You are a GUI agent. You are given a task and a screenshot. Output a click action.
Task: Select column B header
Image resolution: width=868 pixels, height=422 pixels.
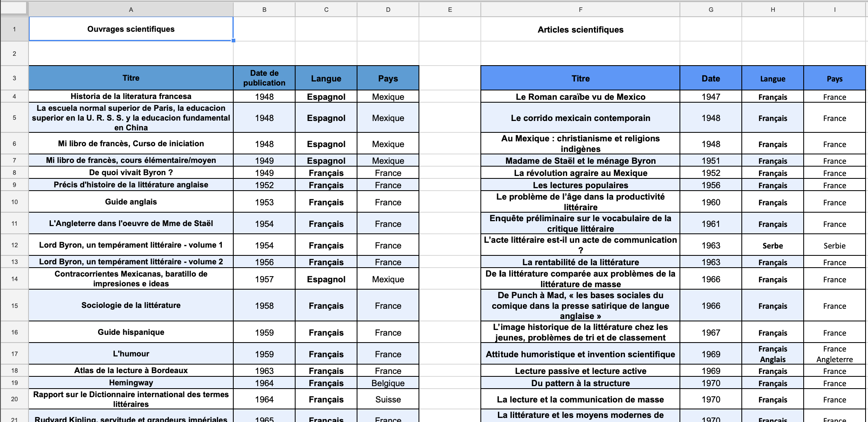coord(264,9)
